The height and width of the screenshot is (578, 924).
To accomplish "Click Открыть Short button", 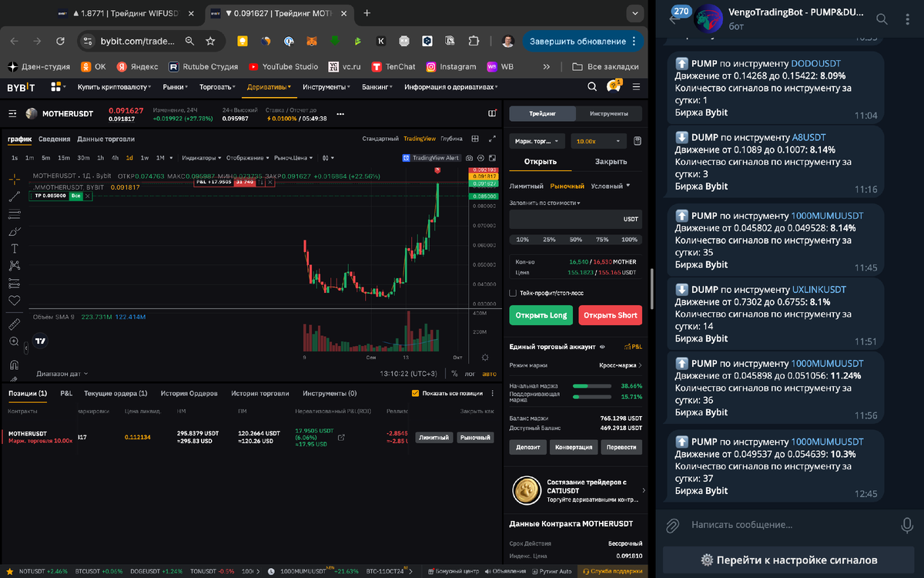I will click(610, 315).
